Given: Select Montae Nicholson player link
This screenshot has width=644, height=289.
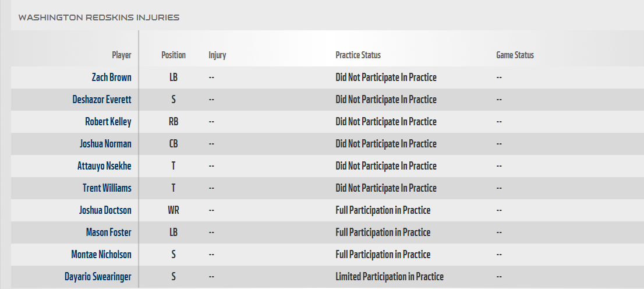Looking at the screenshot, I should (101, 255).
